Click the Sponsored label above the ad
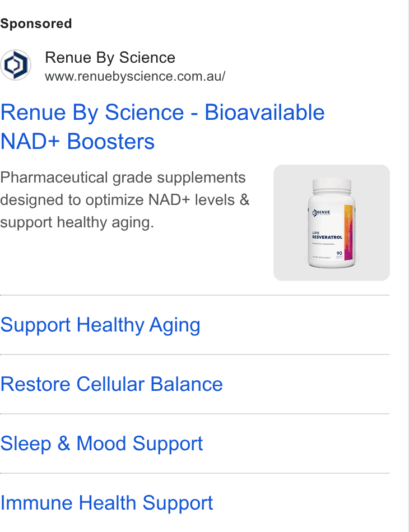The image size is (409, 532). click(x=36, y=24)
